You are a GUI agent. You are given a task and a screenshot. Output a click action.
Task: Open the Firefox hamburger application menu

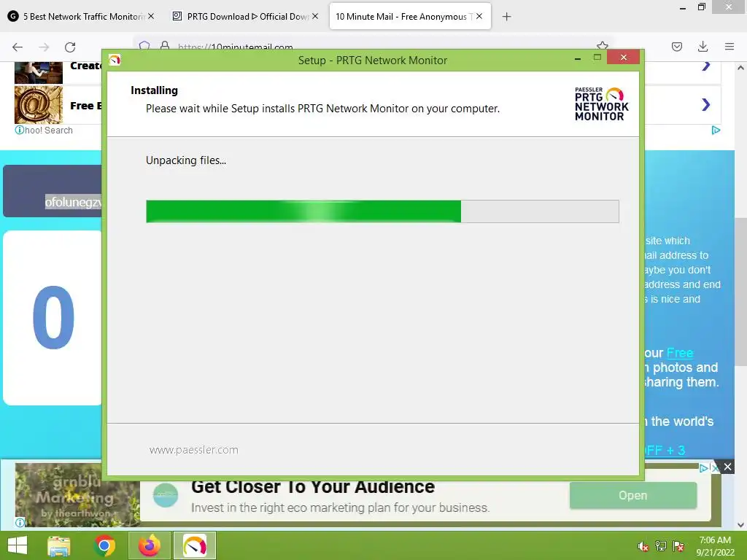pos(729,47)
